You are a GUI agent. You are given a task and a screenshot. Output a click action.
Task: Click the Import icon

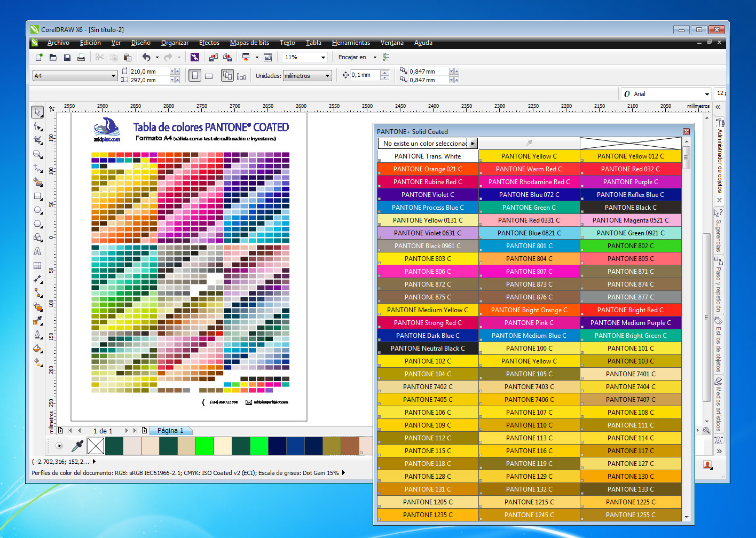(x=213, y=57)
